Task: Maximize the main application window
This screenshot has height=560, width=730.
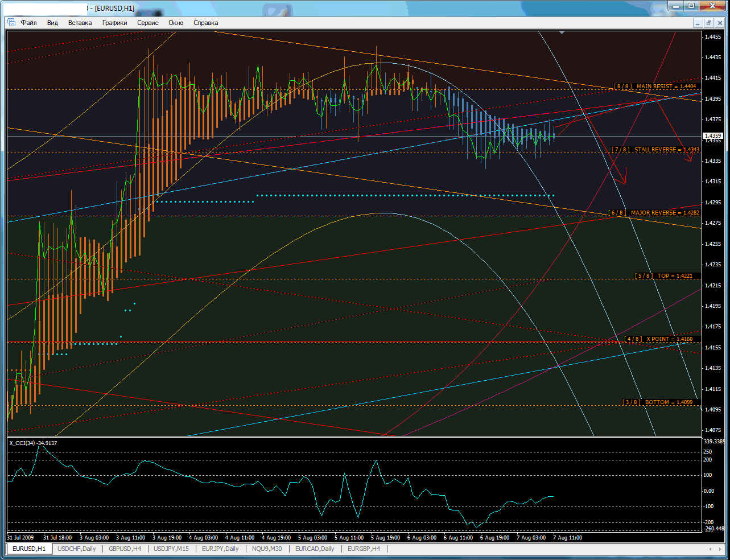Action: click(x=691, y=6)
